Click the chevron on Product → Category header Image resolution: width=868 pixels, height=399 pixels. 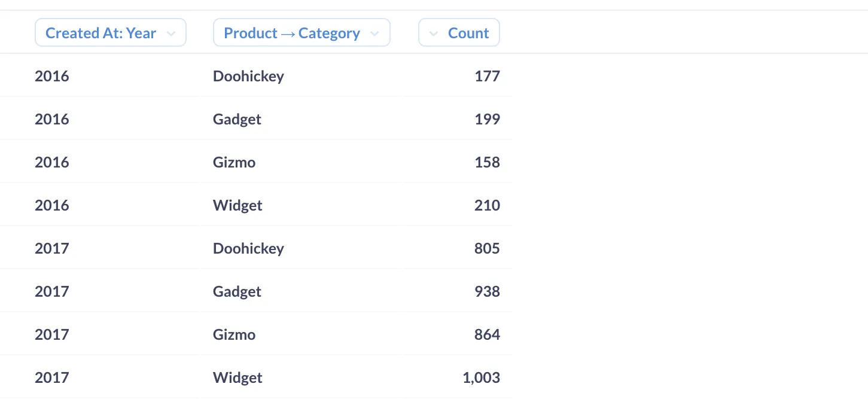(375, 33)
